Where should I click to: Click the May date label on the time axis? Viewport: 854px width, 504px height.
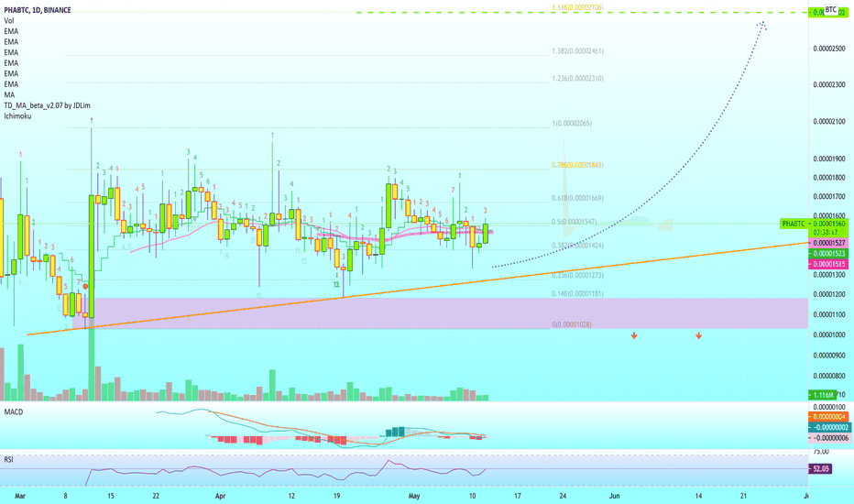point(414,496)
